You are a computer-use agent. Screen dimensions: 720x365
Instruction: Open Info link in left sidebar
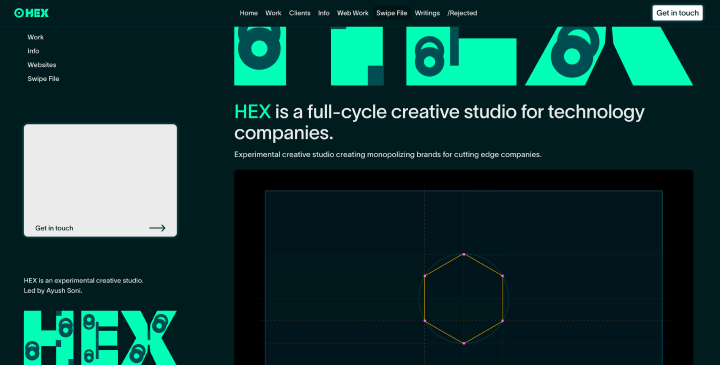coord(33,51)
